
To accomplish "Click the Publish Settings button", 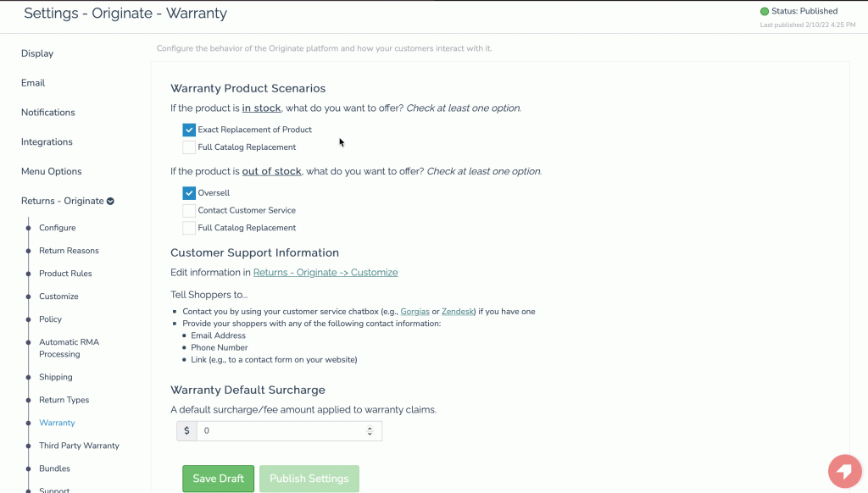I will pos(309,479).
